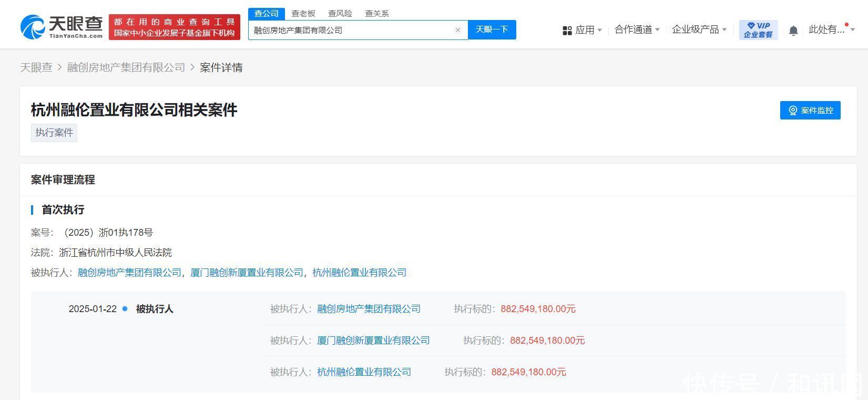Open 融创房地产集团有限公司 breadcrumb link

[x=126, y=67]
